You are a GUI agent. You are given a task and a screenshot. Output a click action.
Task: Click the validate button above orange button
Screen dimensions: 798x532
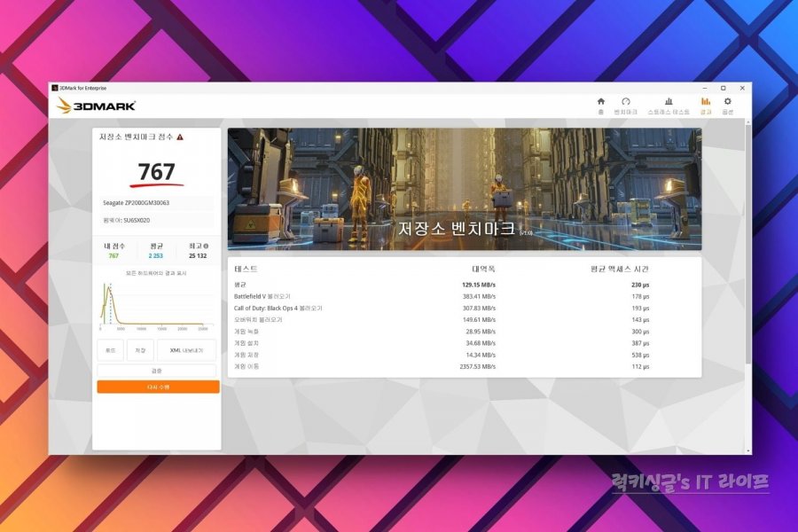click(x=156, y=371)
